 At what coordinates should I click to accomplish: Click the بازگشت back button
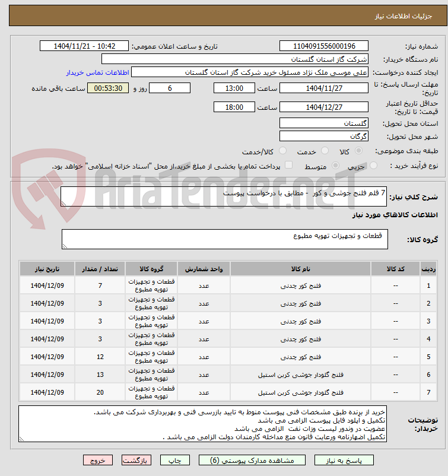click(x=136, y=460)
